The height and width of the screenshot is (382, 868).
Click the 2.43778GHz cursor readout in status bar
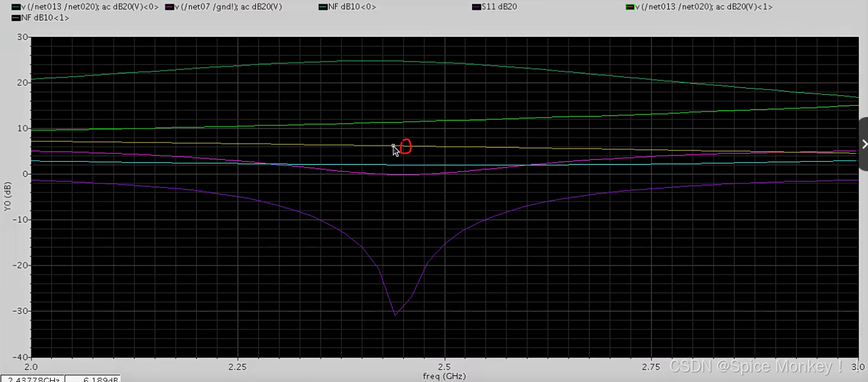[x=31, y=378]
